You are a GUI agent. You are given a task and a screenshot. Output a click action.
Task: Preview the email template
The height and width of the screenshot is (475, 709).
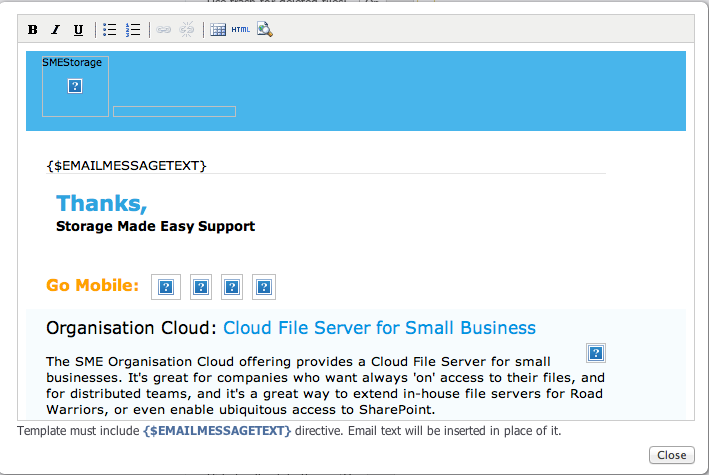264,30
